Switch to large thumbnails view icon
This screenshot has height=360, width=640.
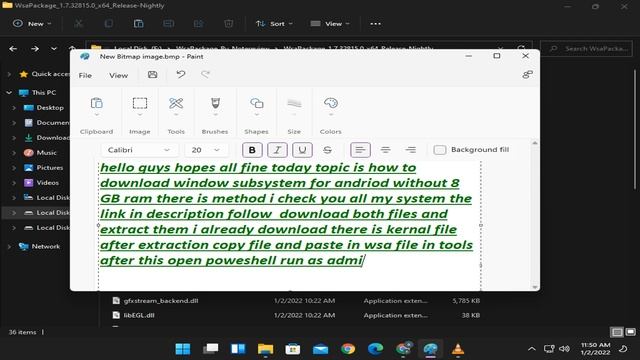pos(631,332)
